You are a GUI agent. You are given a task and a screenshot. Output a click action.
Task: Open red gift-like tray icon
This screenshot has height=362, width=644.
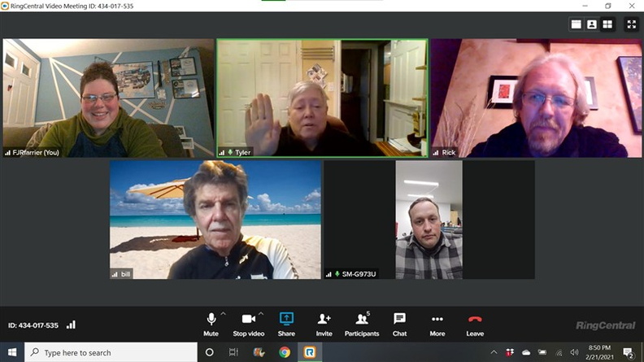(510, 352)
